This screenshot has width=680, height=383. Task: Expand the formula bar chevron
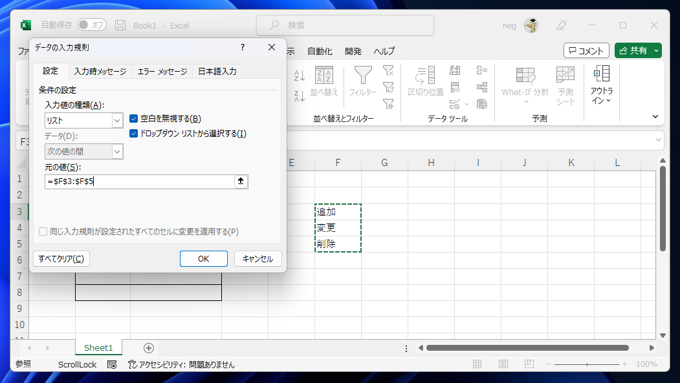tap(658, 140)
